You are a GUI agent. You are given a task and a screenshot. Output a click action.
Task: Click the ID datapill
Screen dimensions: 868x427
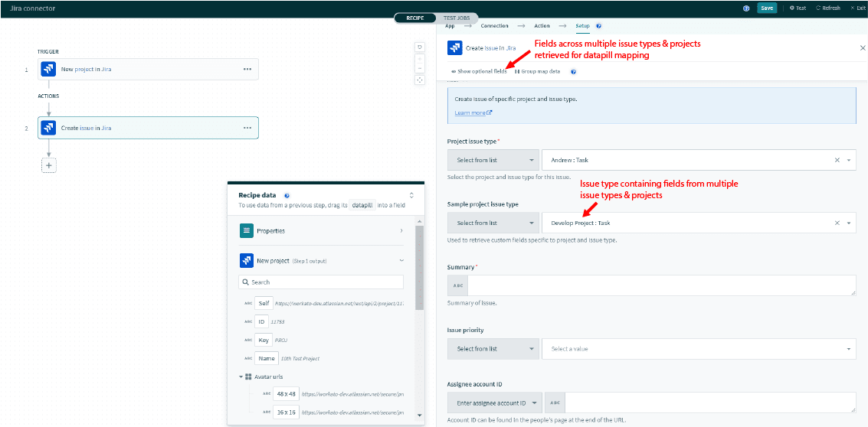[262, 321]
